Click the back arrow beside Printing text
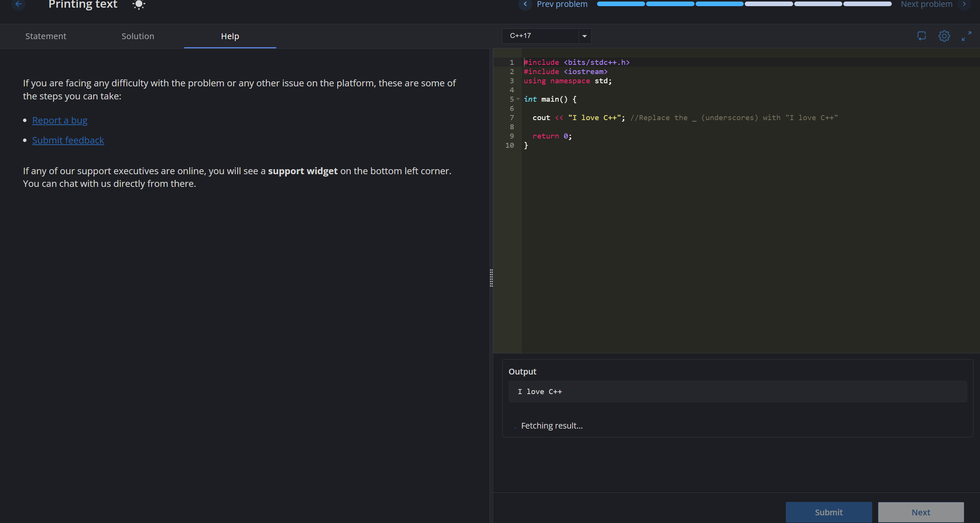 point(18,4)
